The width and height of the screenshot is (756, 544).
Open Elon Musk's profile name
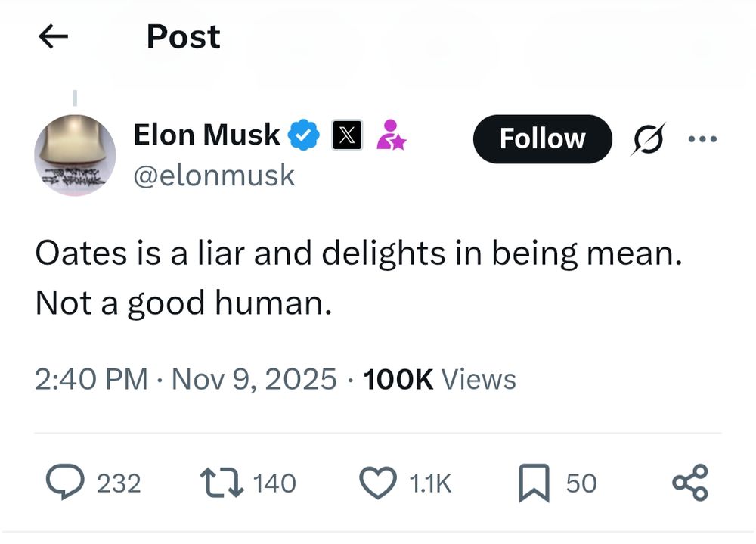click(x=206, y=134)
